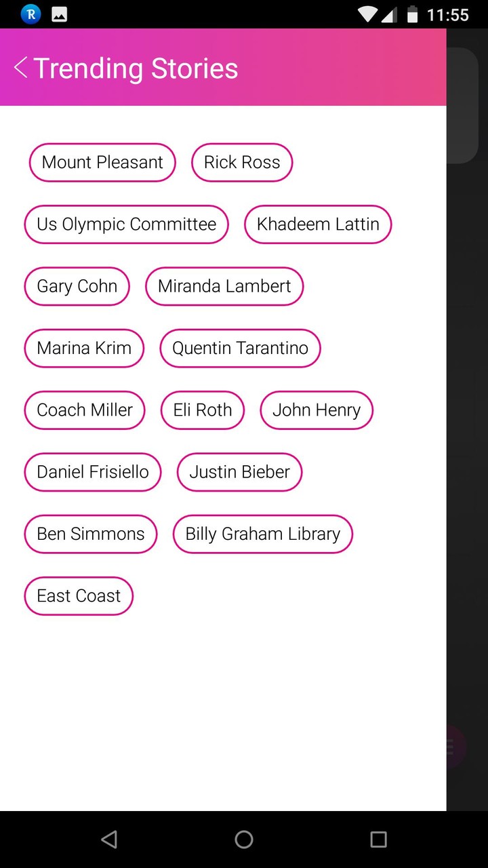The width and height of the screenshot is (488, 868).
Task: Select the Coach Miller tag
Action: tap(85, 410)
